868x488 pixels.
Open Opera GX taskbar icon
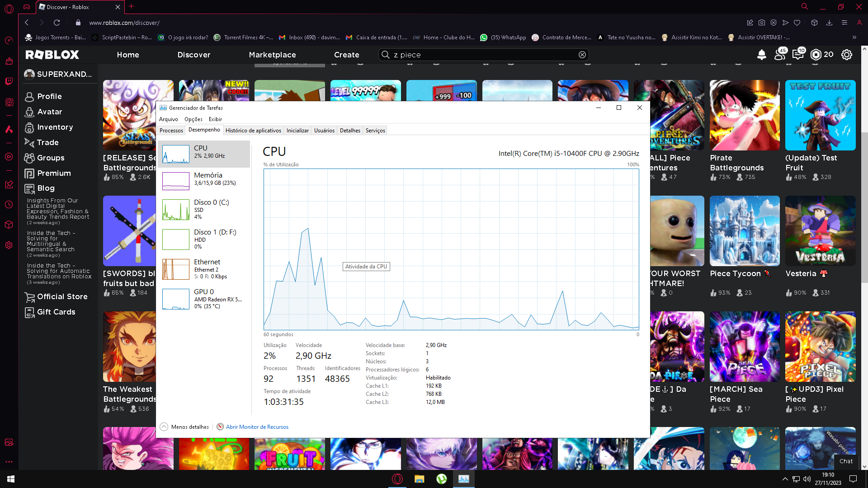(x=397, y=479)
